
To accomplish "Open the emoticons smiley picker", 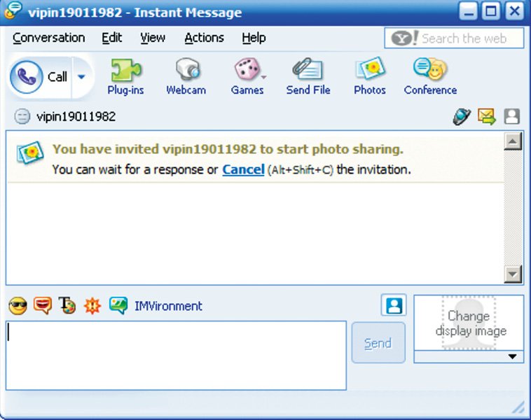I will [18, 306].
